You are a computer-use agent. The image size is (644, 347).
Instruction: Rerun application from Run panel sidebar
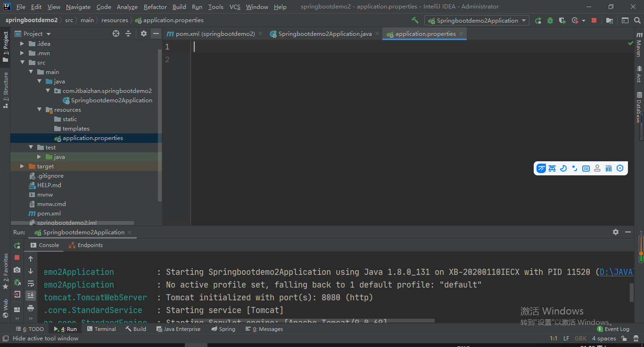point(17,245)
